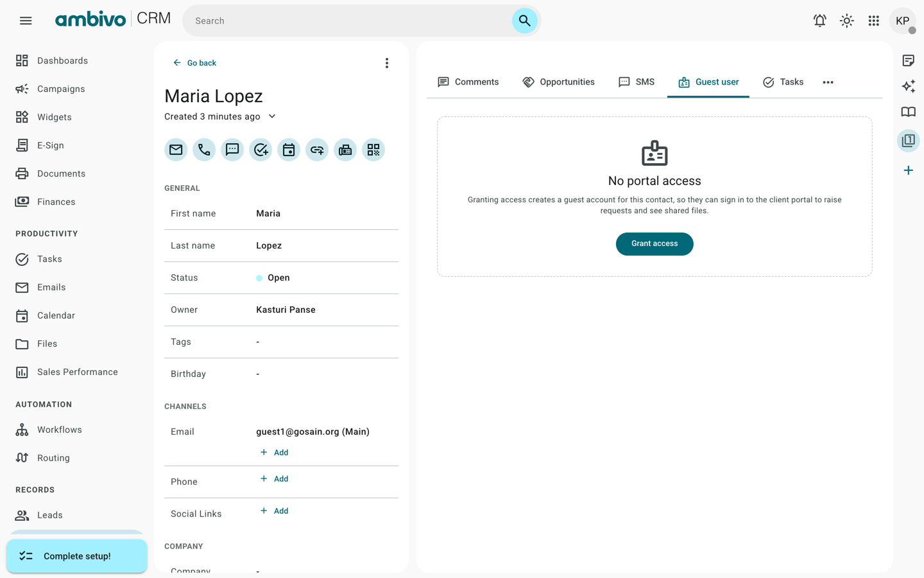This screenshot has width=924, height=578.
Task: Open the AI sparkle assistant icon
Action: pos(909,86)
